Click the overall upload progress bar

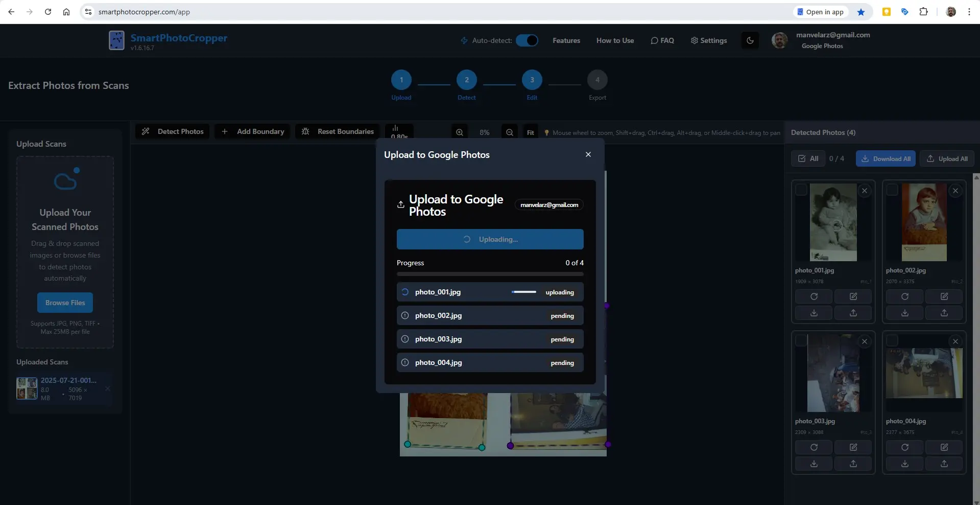coord(490,274)
